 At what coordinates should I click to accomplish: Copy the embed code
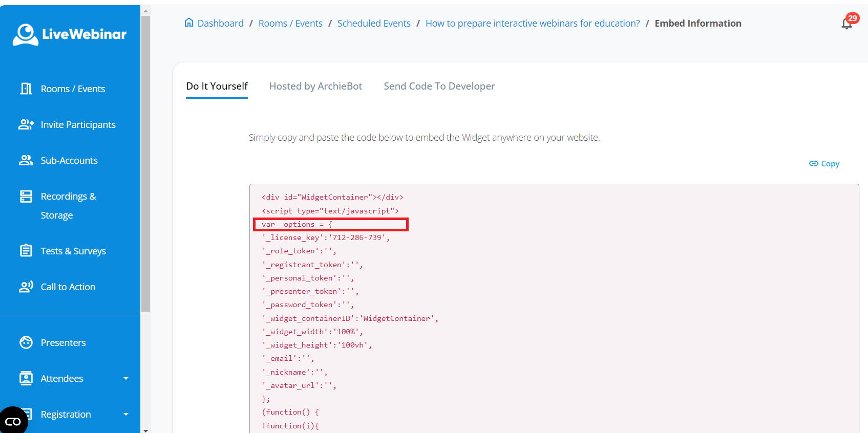pos(824,164)
